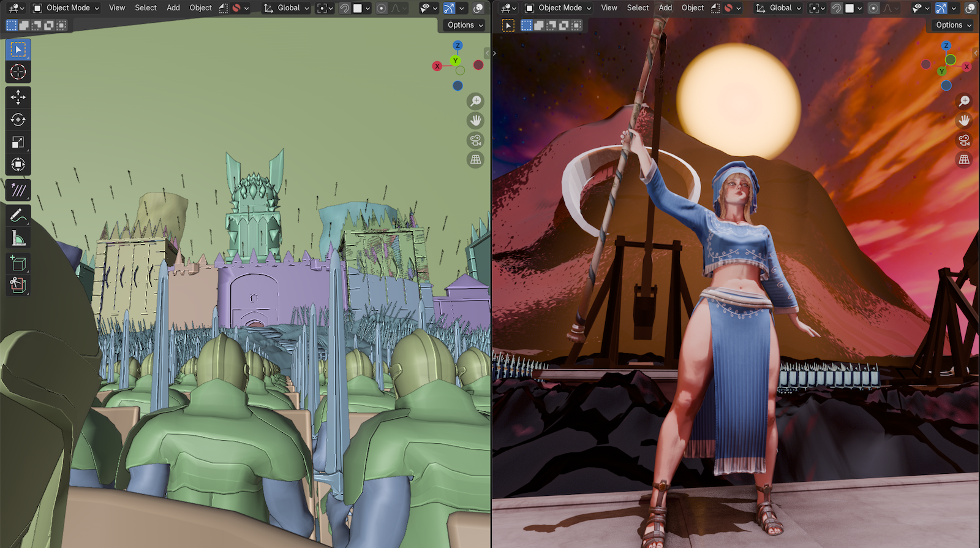The width and height of the screenshot is (980, 548).
Task: Select the Select Box tool in left toolbar
Action: click(x=18, y=49)
